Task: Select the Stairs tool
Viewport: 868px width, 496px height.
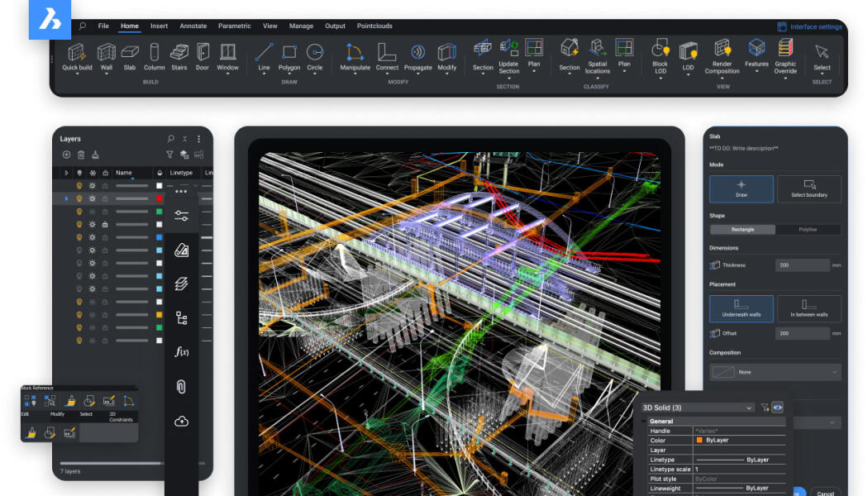Action: pos(179,57)
